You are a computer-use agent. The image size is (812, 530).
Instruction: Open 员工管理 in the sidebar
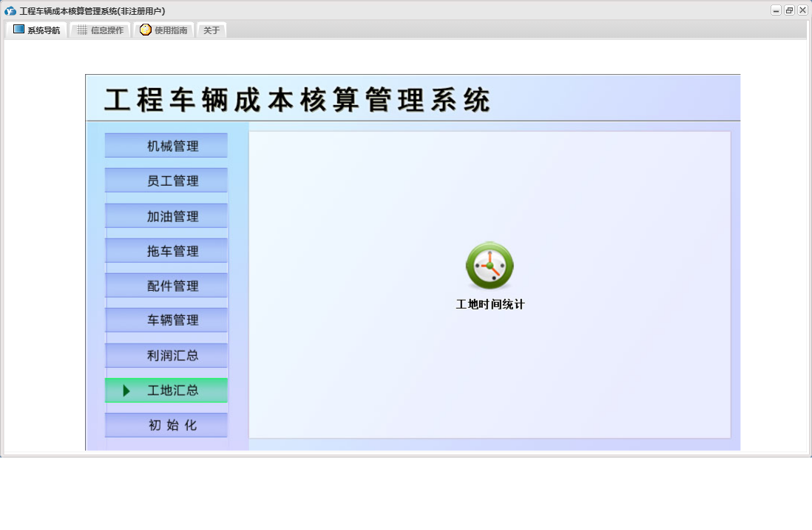point(166,181)
